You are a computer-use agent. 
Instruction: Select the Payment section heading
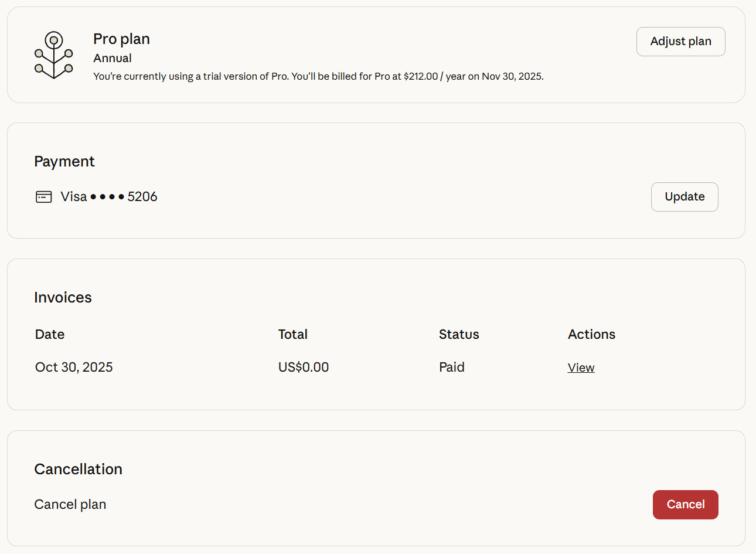point(64,162)
